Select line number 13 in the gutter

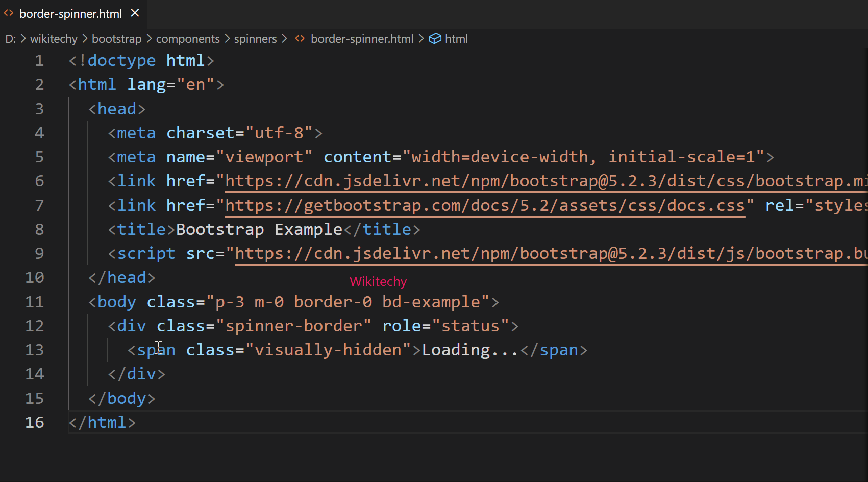coord(34,350)
